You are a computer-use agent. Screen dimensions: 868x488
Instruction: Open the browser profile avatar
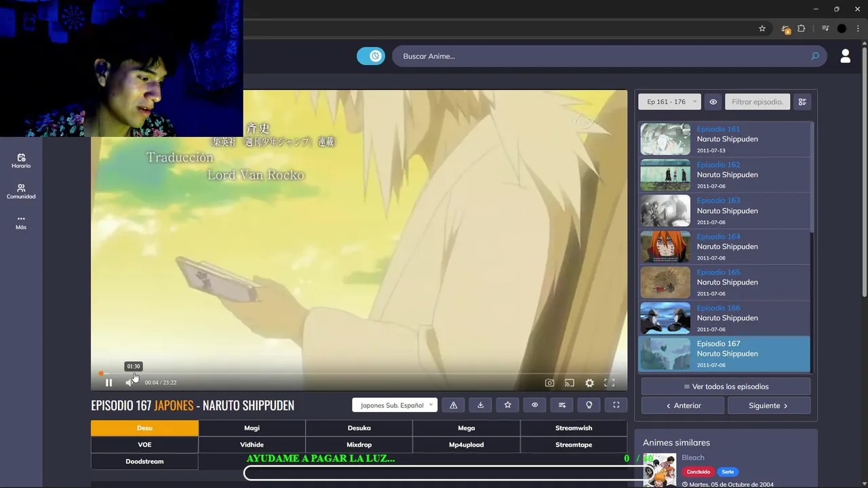842,28
